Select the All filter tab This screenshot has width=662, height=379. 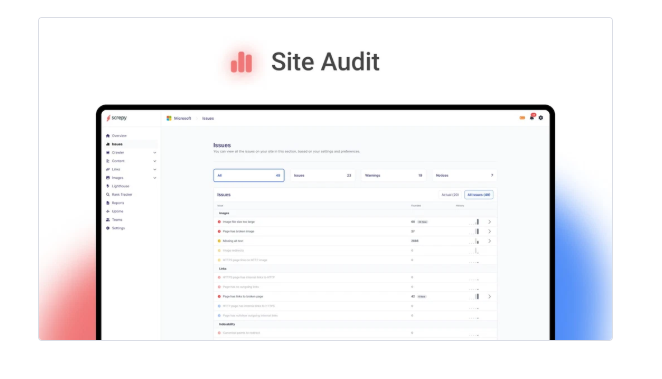click(x=249, y=176)
